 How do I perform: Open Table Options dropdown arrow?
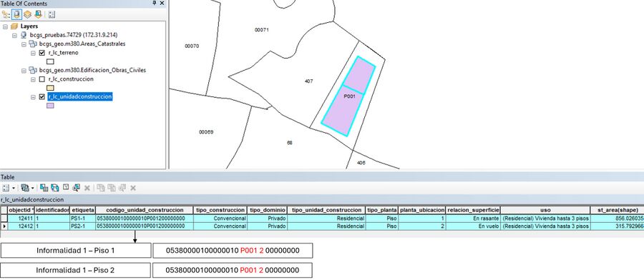click(14, 188)
